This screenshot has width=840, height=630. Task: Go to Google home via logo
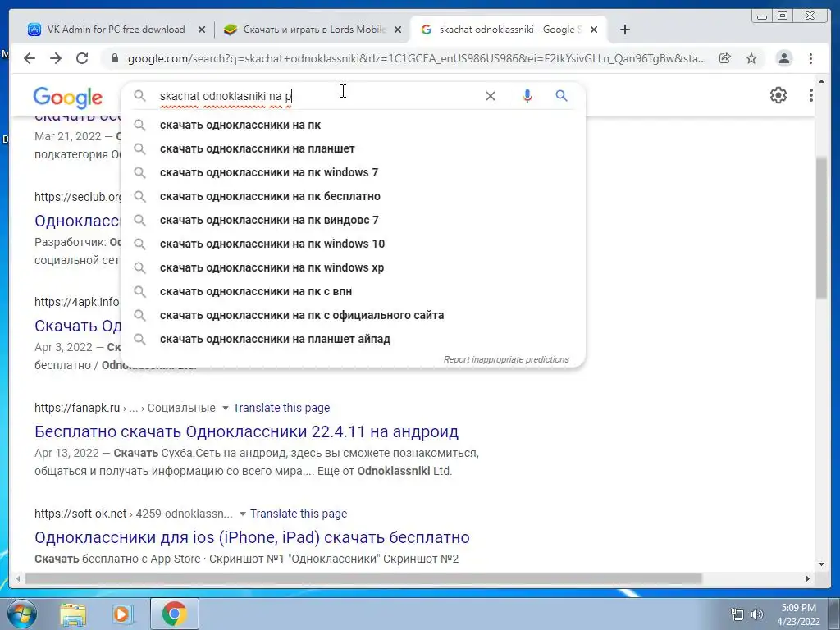point(67,97)
